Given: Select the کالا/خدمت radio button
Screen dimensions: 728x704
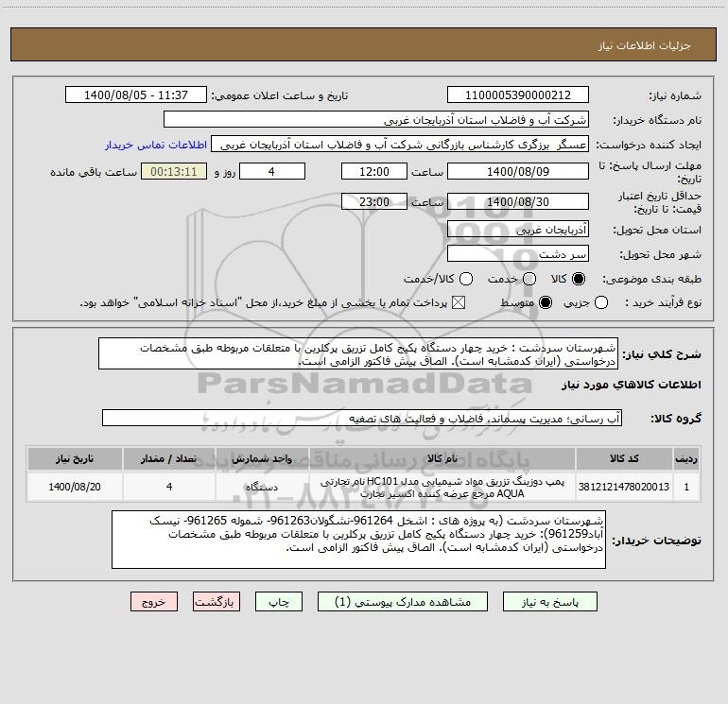Looking at the screenshot, I should 466,279.
